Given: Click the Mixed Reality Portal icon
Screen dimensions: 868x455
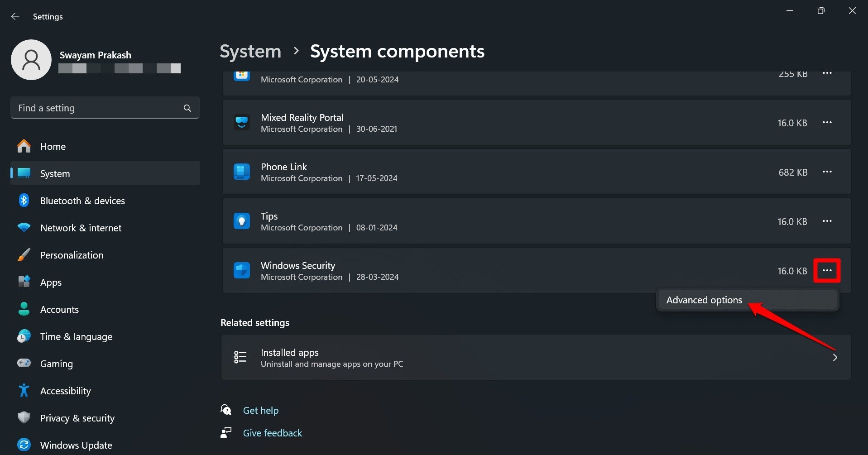Looking at the screenshot, I should point(241,123).
